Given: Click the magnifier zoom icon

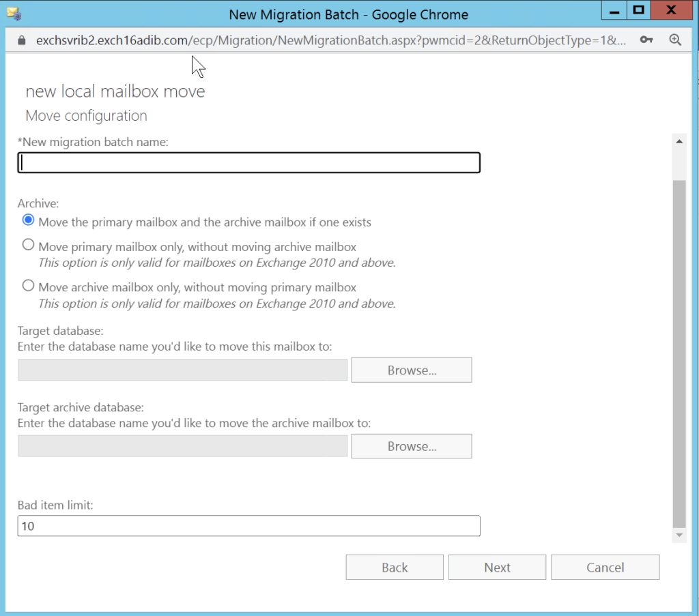Looking at the screenshot, I should point(675,40).
